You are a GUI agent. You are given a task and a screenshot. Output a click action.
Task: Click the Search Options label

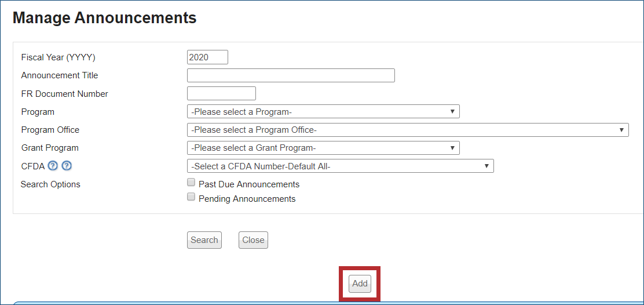[50, 184]
